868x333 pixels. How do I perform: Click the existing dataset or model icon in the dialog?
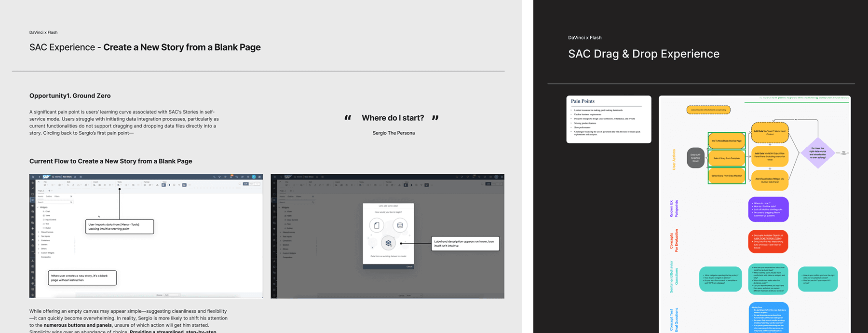point(388,243)
